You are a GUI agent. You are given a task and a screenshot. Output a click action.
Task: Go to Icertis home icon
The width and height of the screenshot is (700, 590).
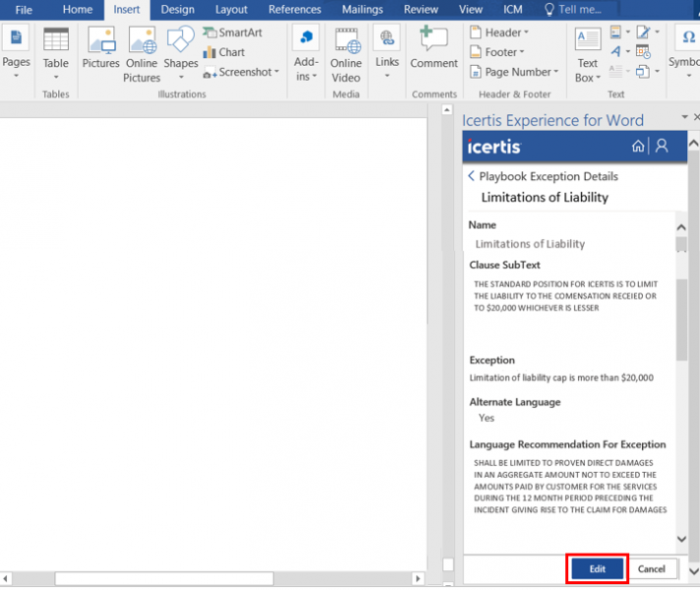click(x=638, y=147)
